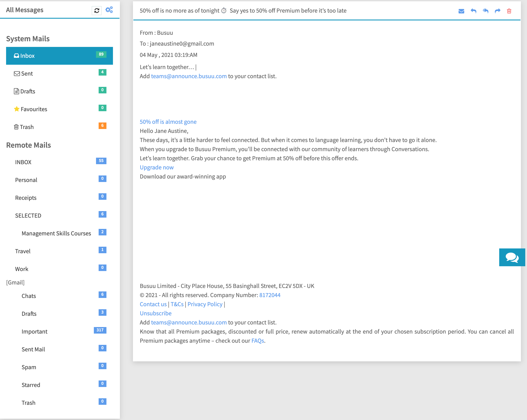Click the 'All Messages' heading
The height and width of the screenshot is (420, 527).
coord(25,10)
